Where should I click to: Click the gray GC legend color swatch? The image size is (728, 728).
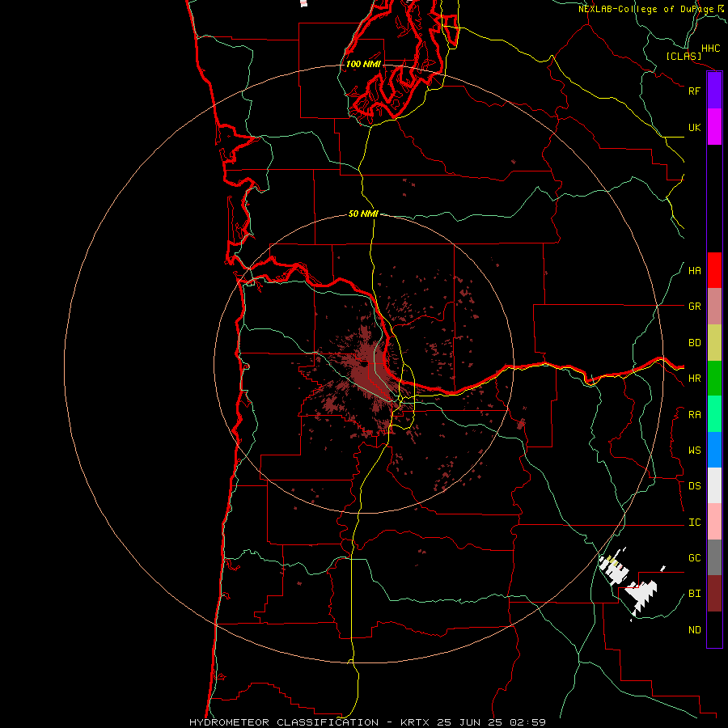tap(714, 557)
